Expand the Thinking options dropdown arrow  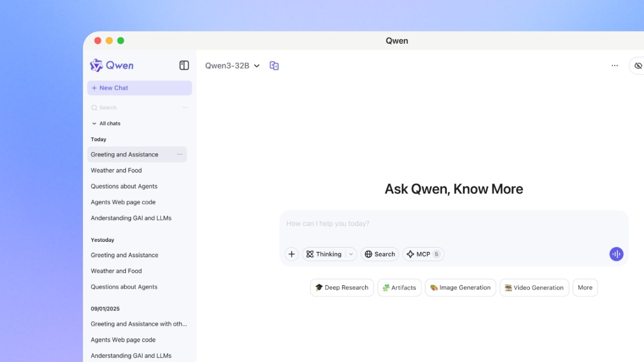click(x=351, y=254)
